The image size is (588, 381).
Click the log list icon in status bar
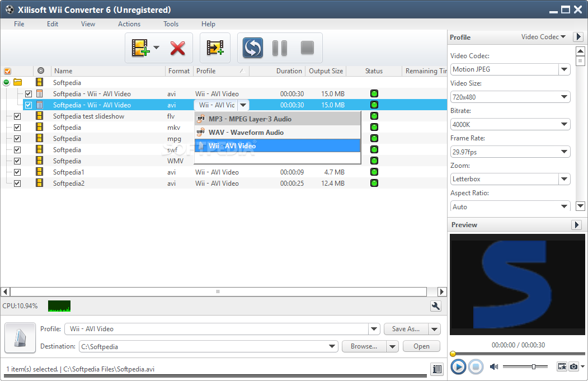point(437,369)
